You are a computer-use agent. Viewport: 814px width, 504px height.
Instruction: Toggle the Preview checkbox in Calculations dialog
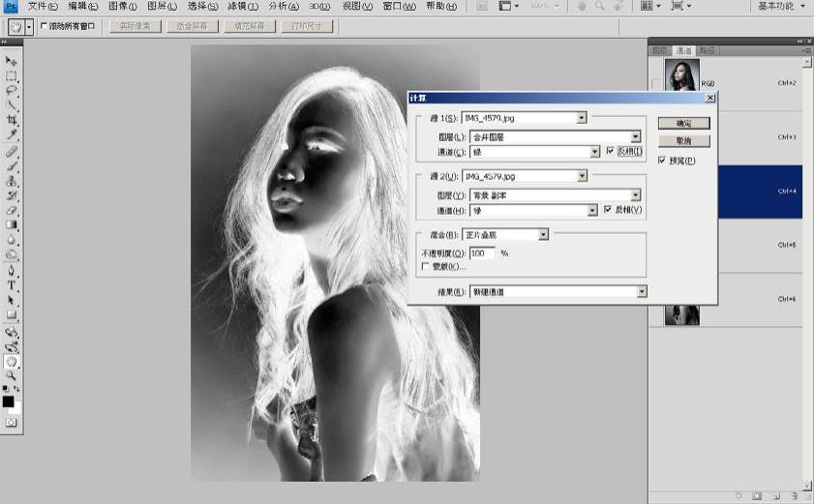point(662,161)
